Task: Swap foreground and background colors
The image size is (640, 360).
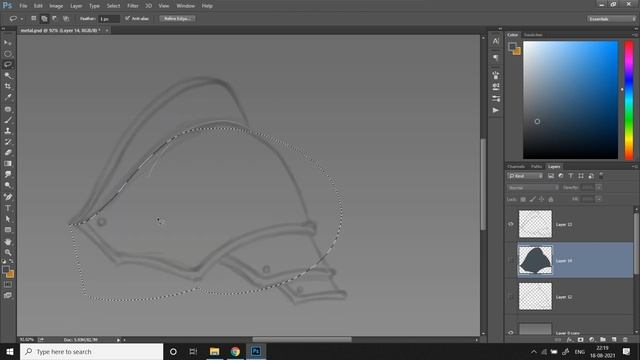Action: (x=11, y=261)
